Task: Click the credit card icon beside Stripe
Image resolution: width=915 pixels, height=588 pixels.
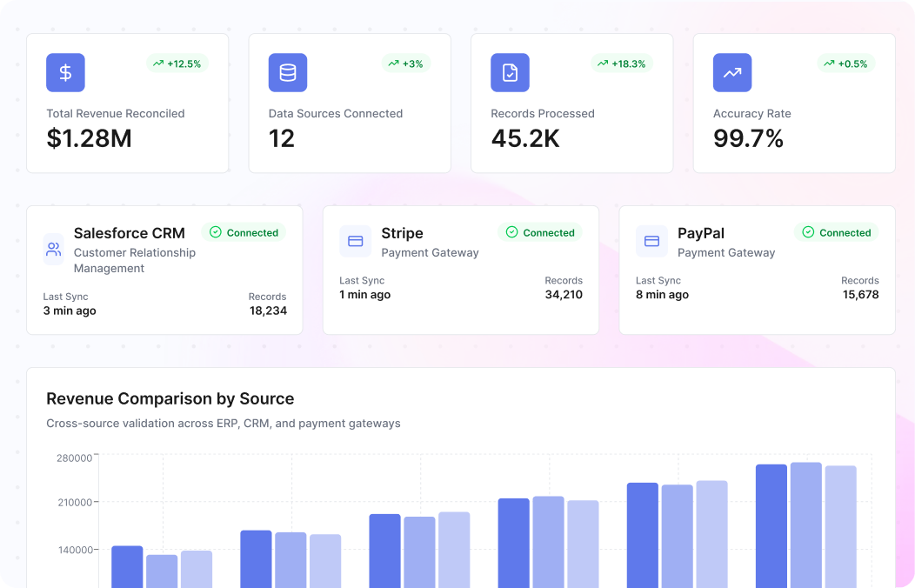Action: (356, 241)
